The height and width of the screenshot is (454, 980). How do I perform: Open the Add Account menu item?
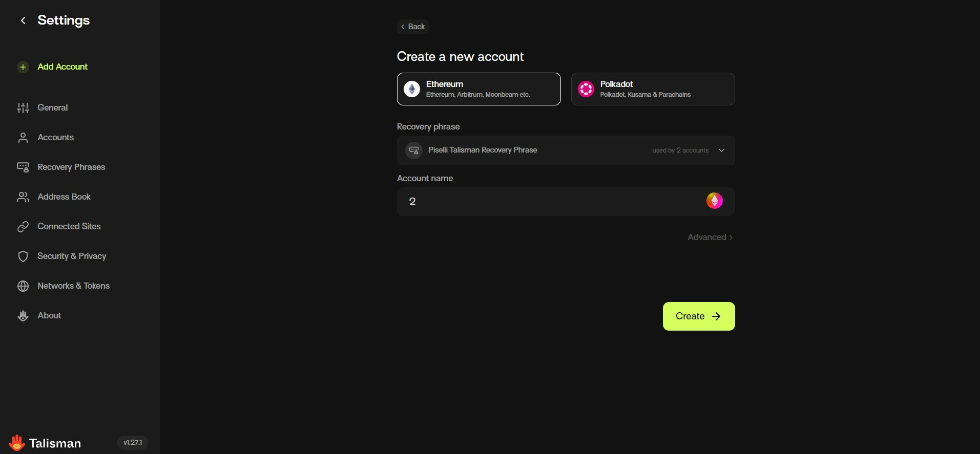point(62,67)
